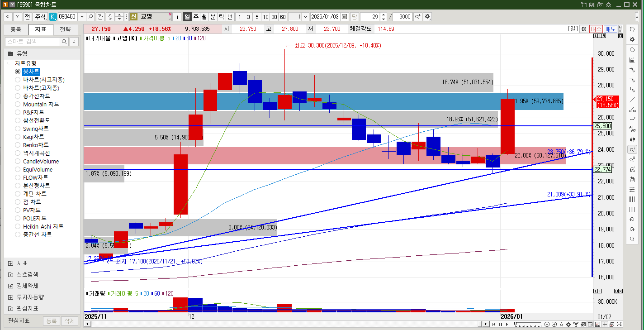
Task: Select the candlestick pattern icon in right toolbar
Action: pyautogui.click(x=632, y=139)
